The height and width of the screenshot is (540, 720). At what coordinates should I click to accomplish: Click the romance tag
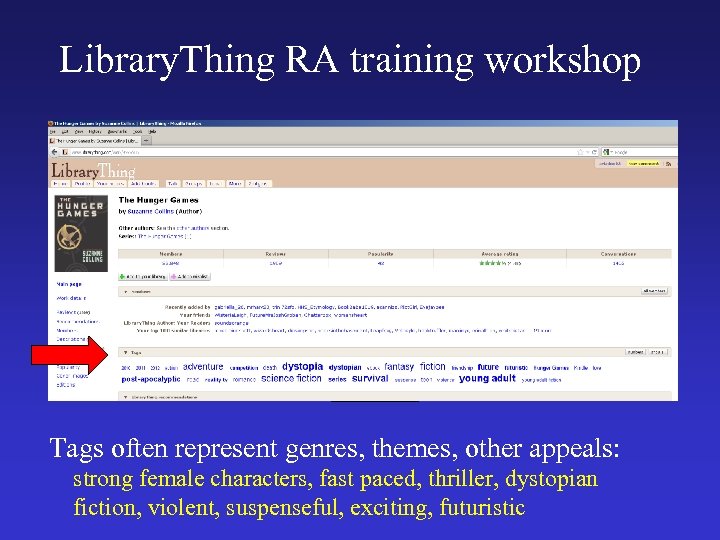244,380
